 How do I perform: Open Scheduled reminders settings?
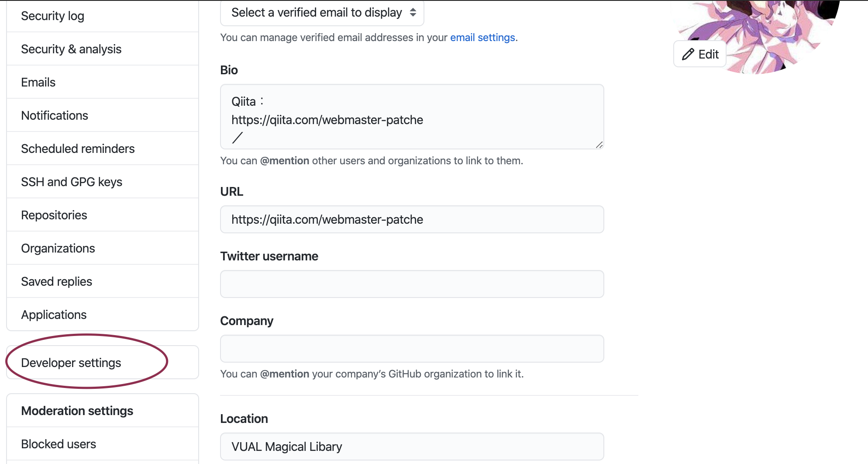click(x=78, y=149)
